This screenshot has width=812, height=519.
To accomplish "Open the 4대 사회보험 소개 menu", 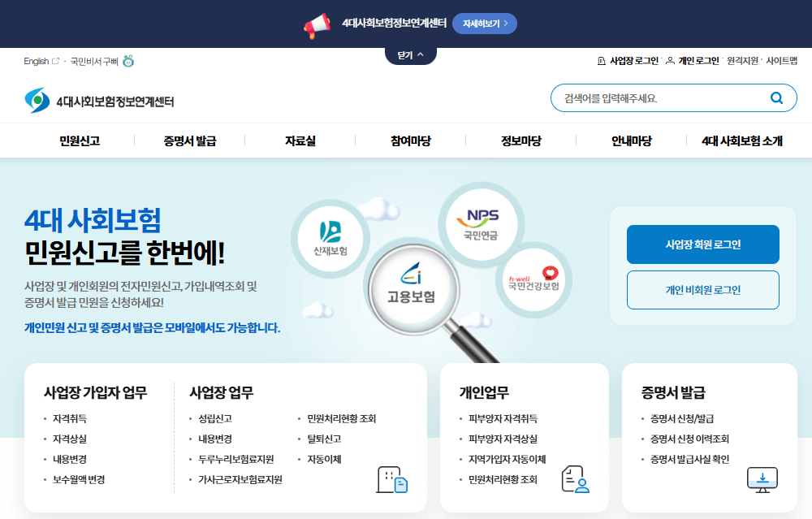I will [x=742, y=141].
